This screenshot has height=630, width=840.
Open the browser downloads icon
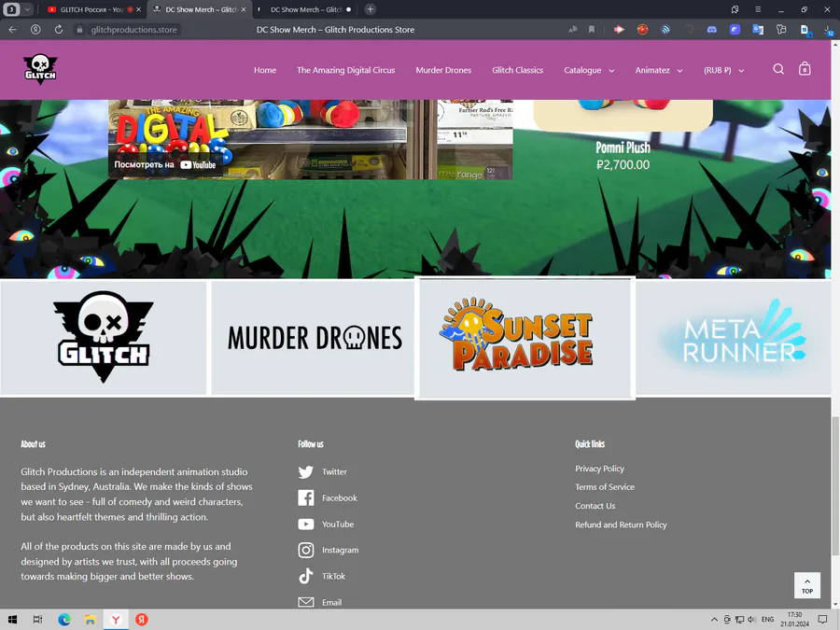(x=829, y=30)
